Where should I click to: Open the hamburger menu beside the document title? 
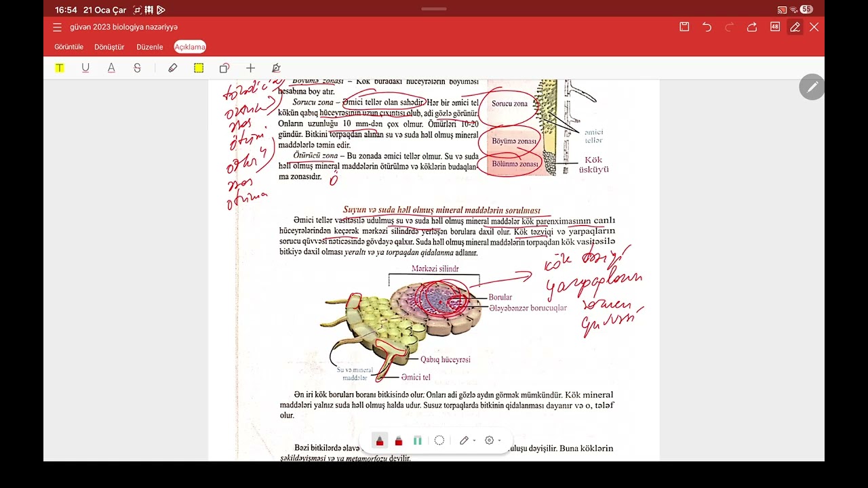pos(57,27)
